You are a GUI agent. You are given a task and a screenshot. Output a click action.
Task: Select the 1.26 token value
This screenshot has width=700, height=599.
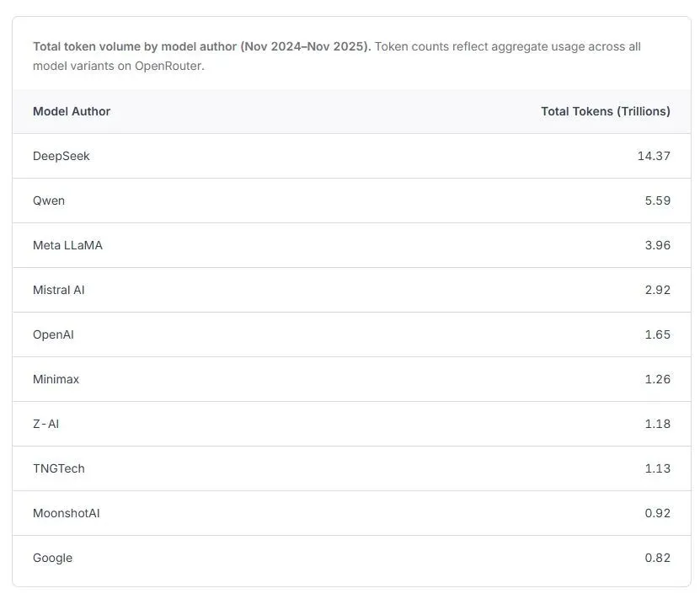tap(657, 379)
